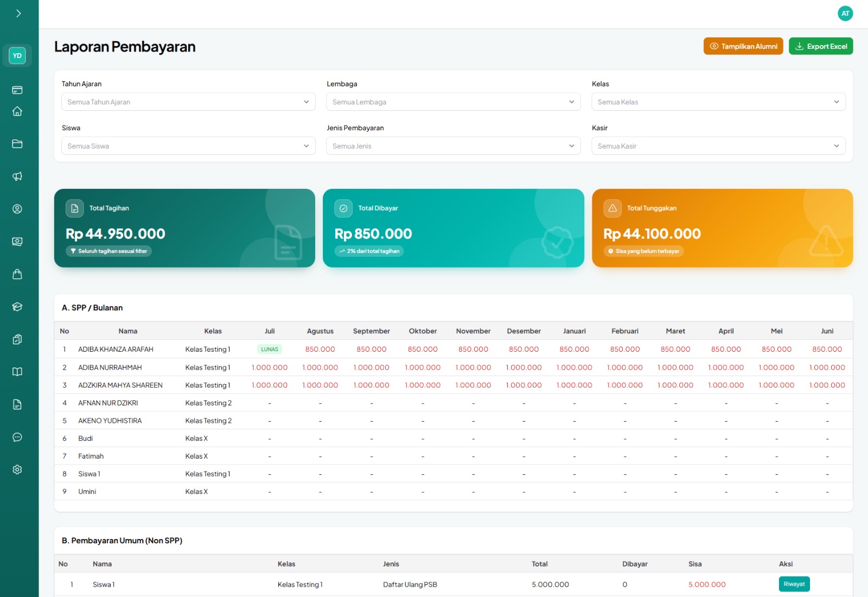868x597 pixels.
Task: Select the row name ADIBA NURRAHMAH
Action: pos(110,367)
